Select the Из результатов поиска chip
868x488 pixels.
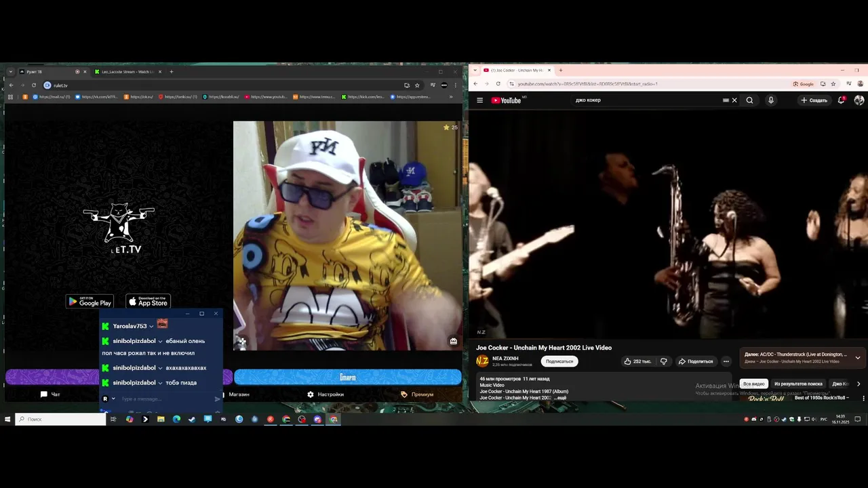pos(798,384)
